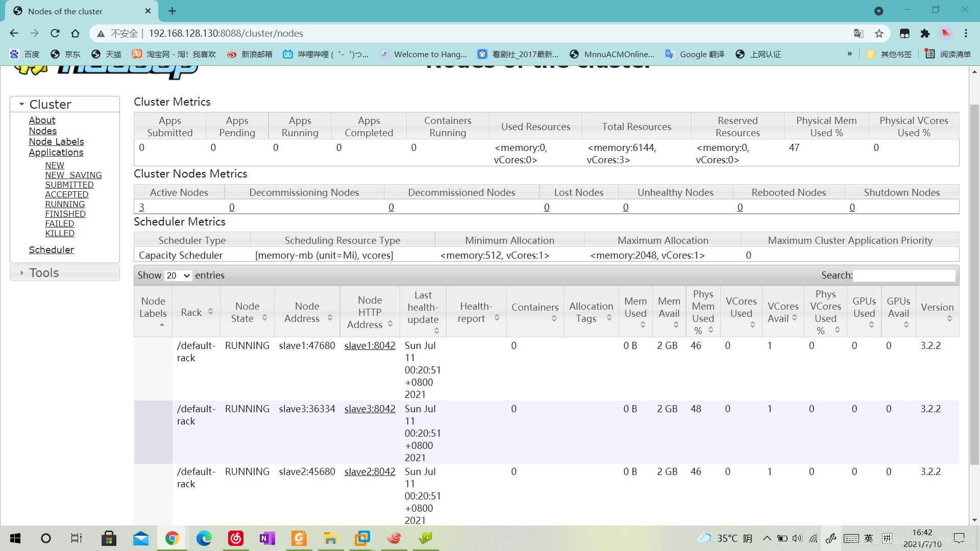
Task: Open Chrome three-dot menu
Action: (x=966, y=33)
